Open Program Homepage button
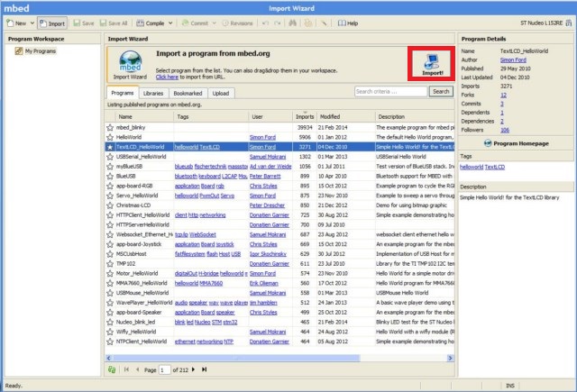The height and width of the screenshot is (392, 577). 517,143
